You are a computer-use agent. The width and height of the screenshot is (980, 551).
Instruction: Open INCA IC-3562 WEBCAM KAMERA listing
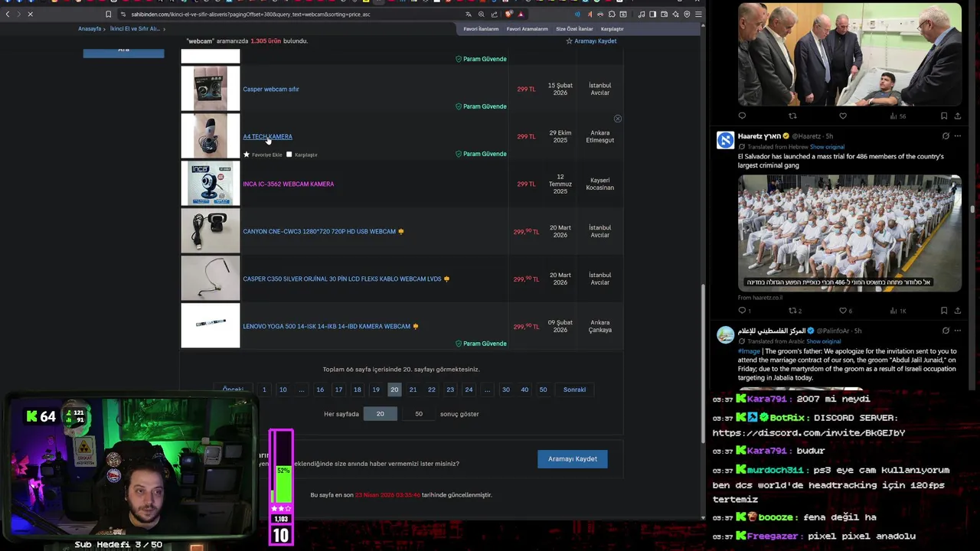(288, 184)
